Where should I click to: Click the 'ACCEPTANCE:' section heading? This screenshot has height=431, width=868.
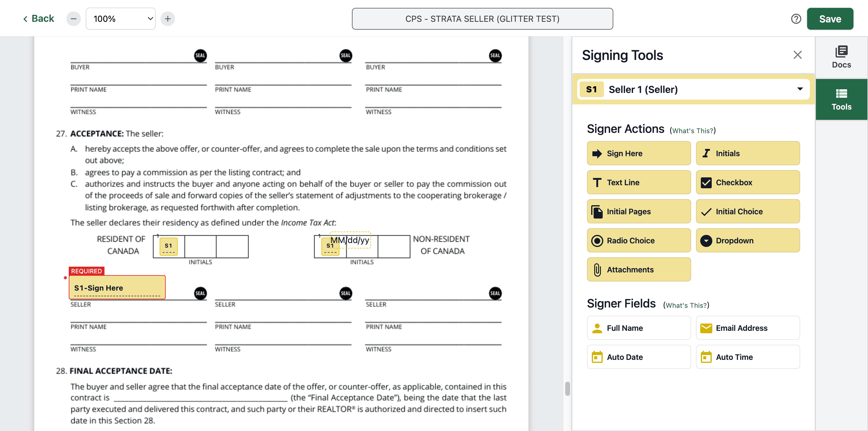click(x=97, y=134)
